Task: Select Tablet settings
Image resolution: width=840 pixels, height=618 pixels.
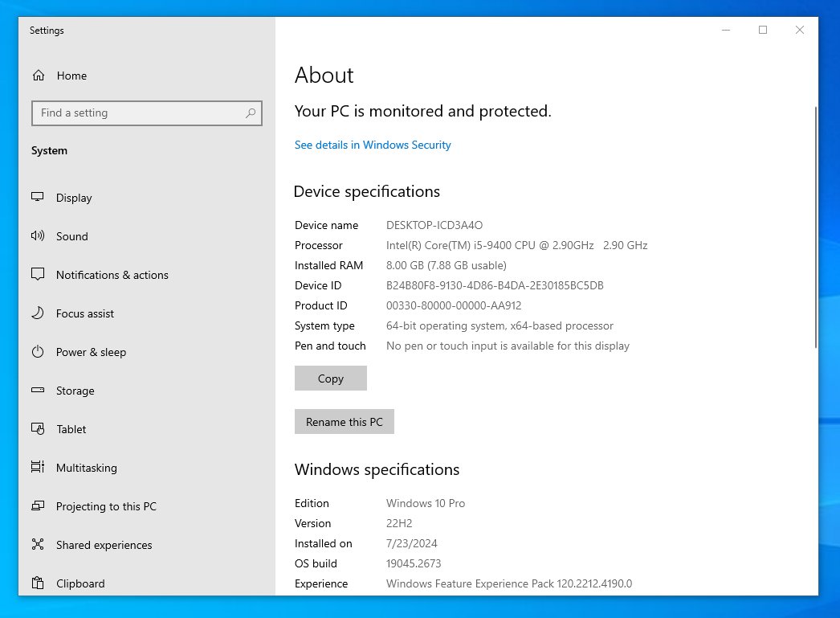Action: 71,429
